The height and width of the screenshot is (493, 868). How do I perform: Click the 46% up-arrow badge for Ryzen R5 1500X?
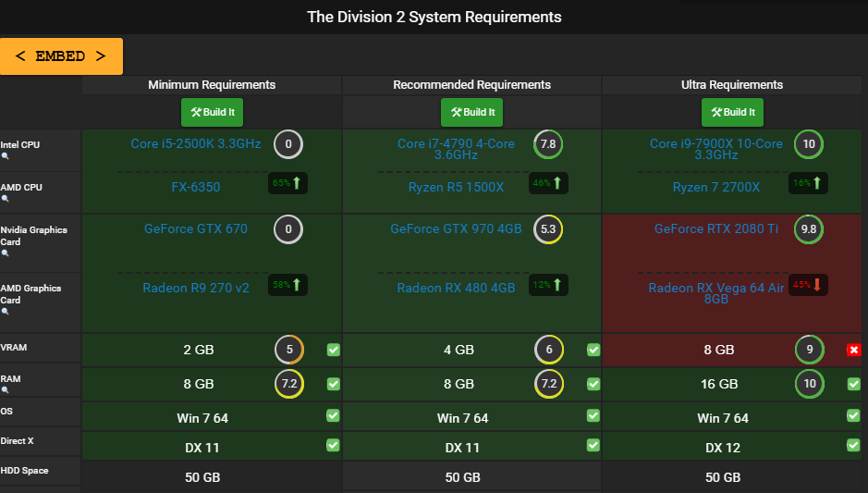tap(548, 183)
